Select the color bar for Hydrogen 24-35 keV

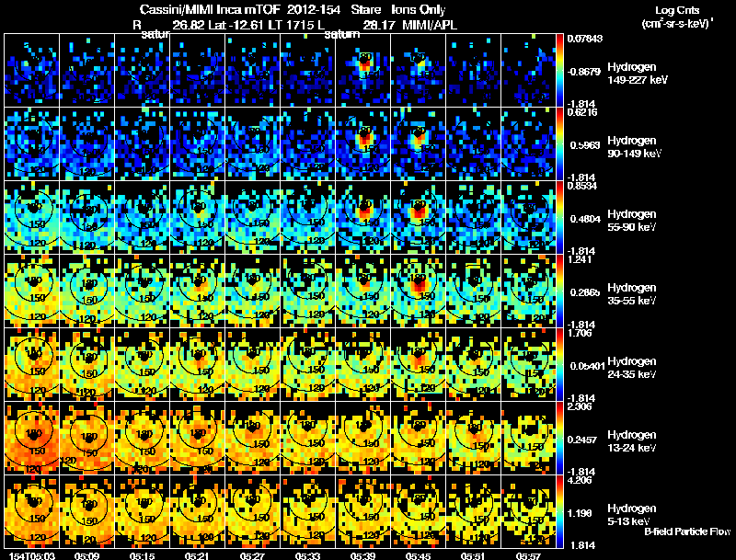tap(559, 365)
